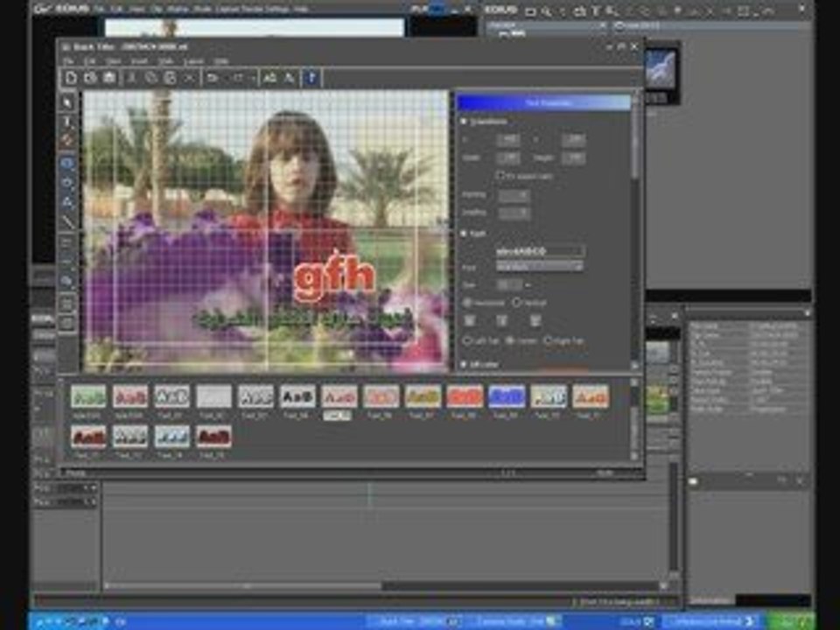The width and height of the screenshot is (840, 630).
Task: Open the View menu in Quick Titler
Action: click(x=113, y=61)
